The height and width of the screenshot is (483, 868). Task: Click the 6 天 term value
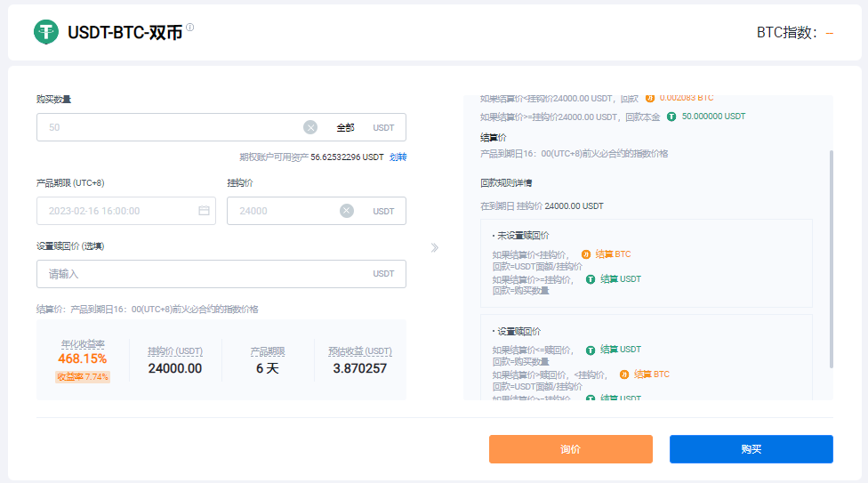(268, 368)
